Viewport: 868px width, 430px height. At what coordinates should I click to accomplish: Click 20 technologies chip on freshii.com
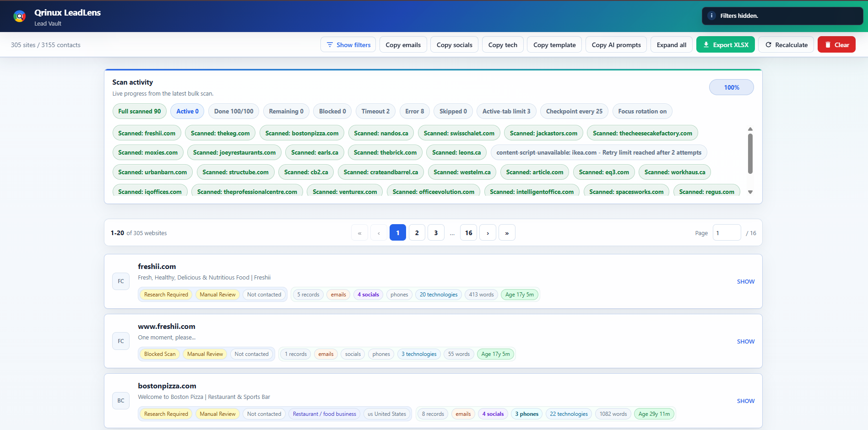[x=439, y=295]
